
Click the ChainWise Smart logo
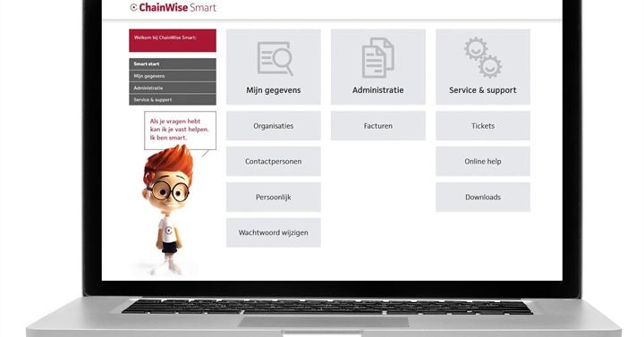coord(173,7)
